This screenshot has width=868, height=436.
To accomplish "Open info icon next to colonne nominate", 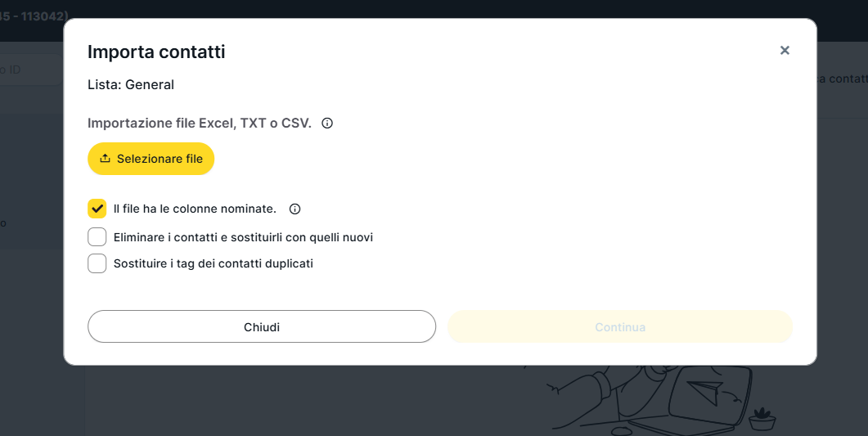I will [295, 209].
